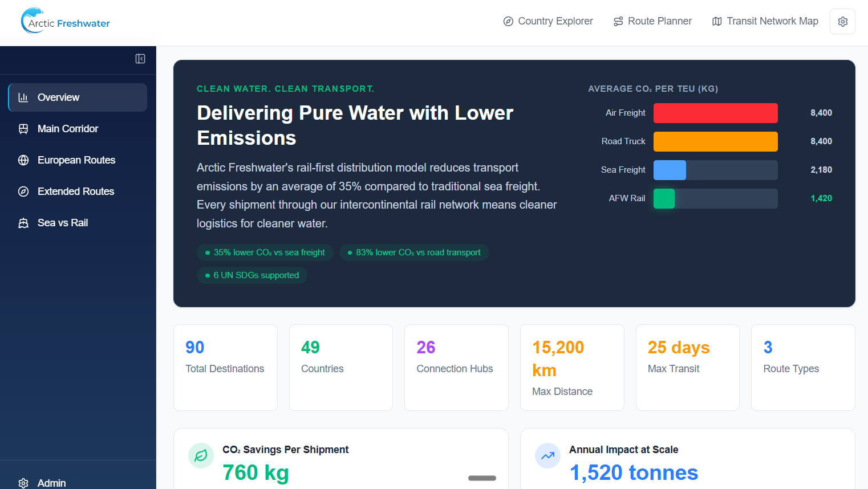Open the Admin settings gear
Screen dimensions: 868x489
(22, 483)
